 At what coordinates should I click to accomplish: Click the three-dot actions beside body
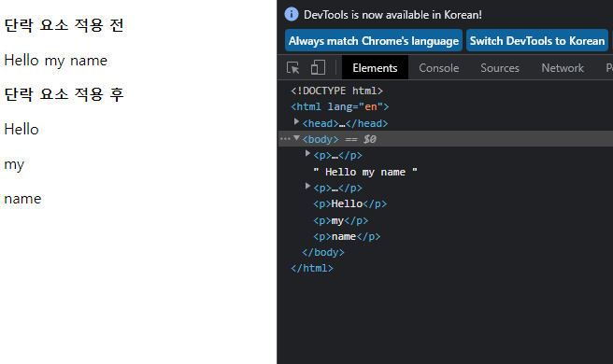pos(285,139)
